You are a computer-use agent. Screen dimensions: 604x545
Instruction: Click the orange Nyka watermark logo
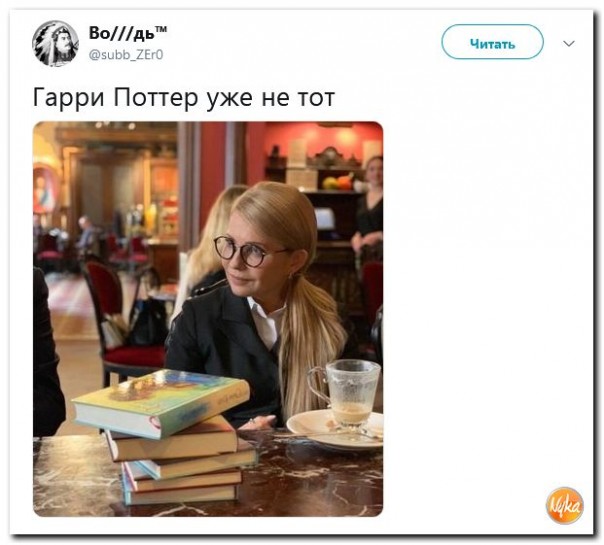click(x=565, y=506)
